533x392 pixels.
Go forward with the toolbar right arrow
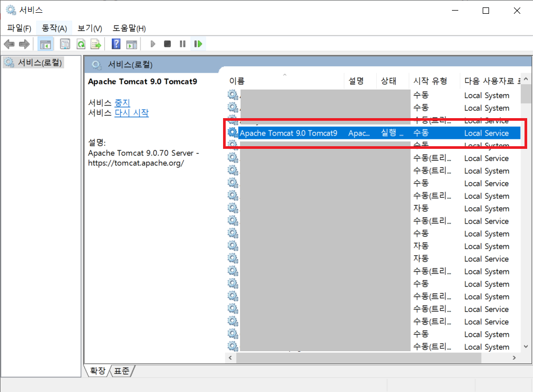[24, 44]
